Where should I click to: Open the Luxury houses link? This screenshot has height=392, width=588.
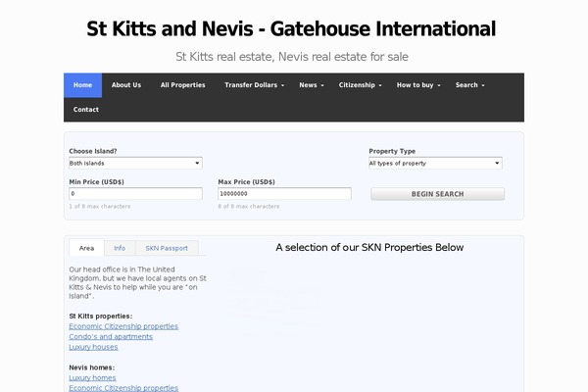[93, 347]
